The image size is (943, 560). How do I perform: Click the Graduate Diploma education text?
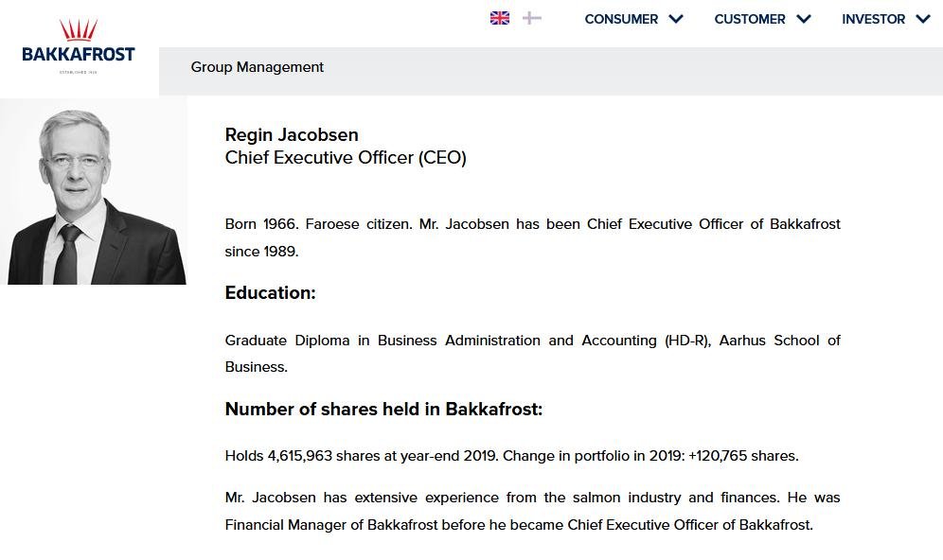coord(532,353)
